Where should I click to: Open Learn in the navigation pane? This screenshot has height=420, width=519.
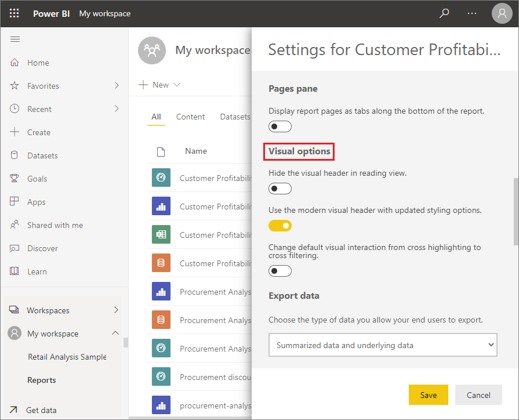pos(37,271)
